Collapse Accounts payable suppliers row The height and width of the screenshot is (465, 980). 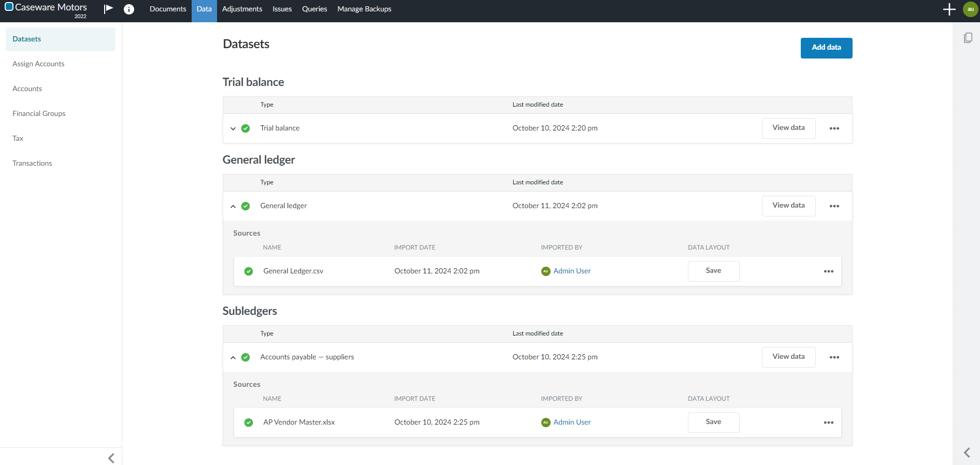[x=233, y=357]
